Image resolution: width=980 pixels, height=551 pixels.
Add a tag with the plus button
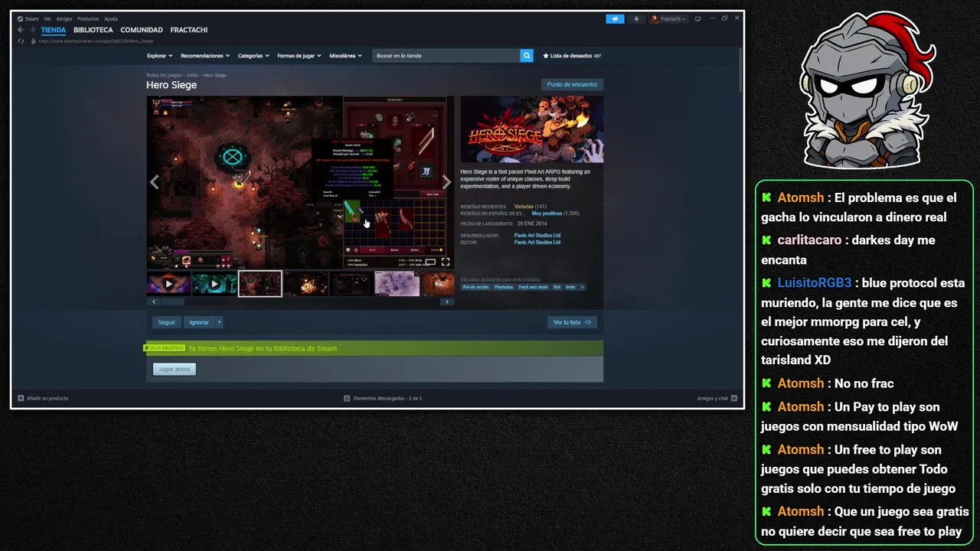(x=583, y=287)
